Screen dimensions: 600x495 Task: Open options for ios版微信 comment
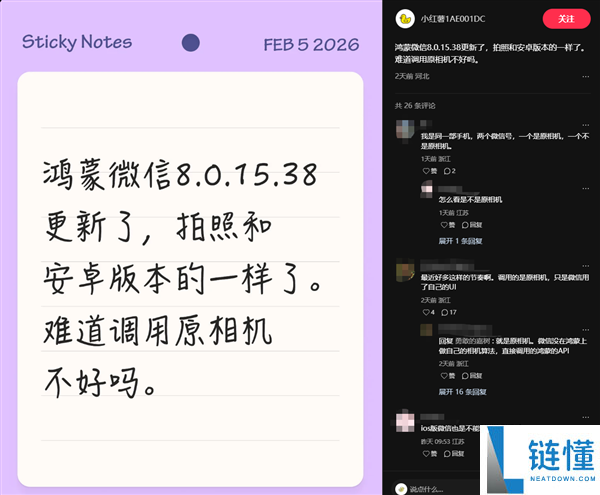tap(585, 417)
